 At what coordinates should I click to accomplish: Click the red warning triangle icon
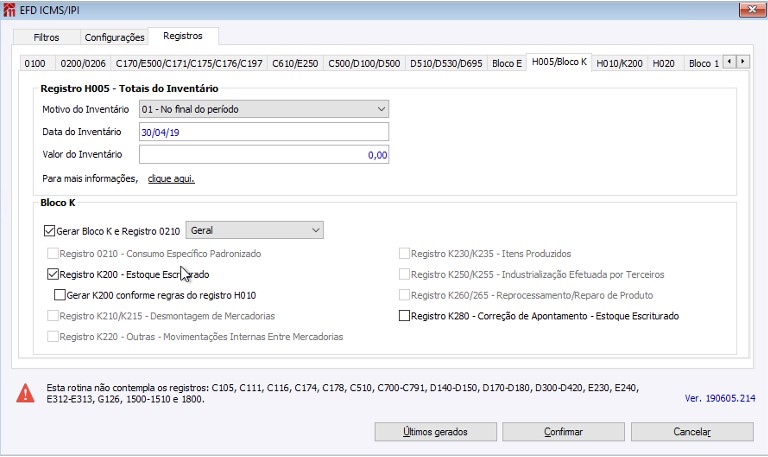[x=25, y=393]
